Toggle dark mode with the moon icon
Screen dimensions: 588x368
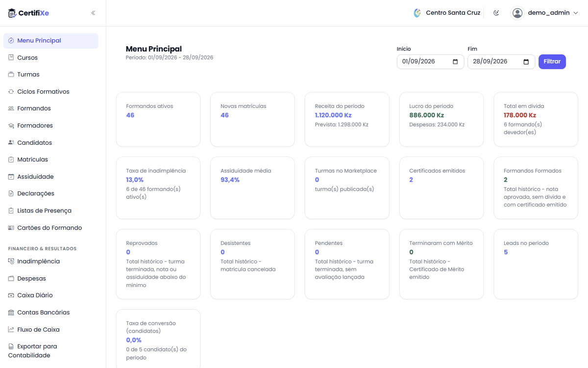[496, 13]
